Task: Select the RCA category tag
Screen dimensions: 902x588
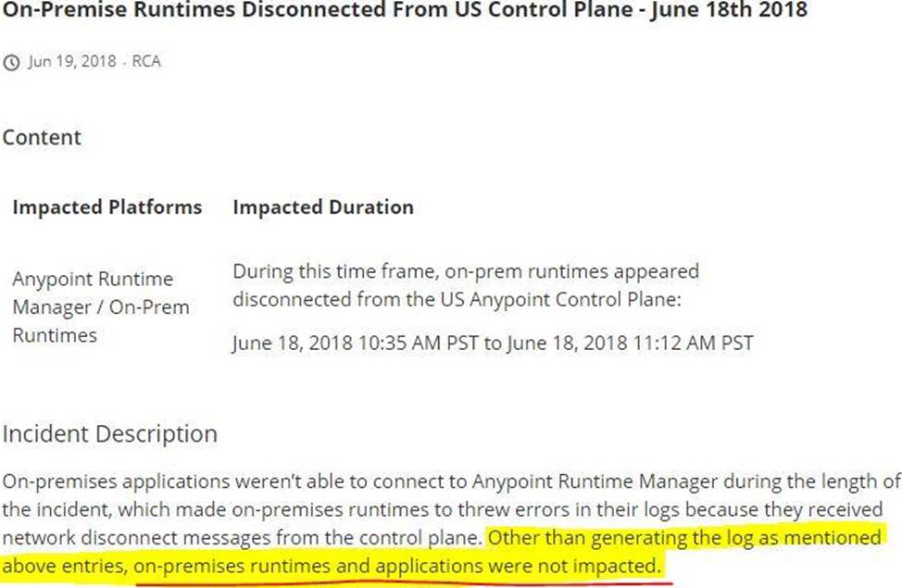Action: coord(146,62)
